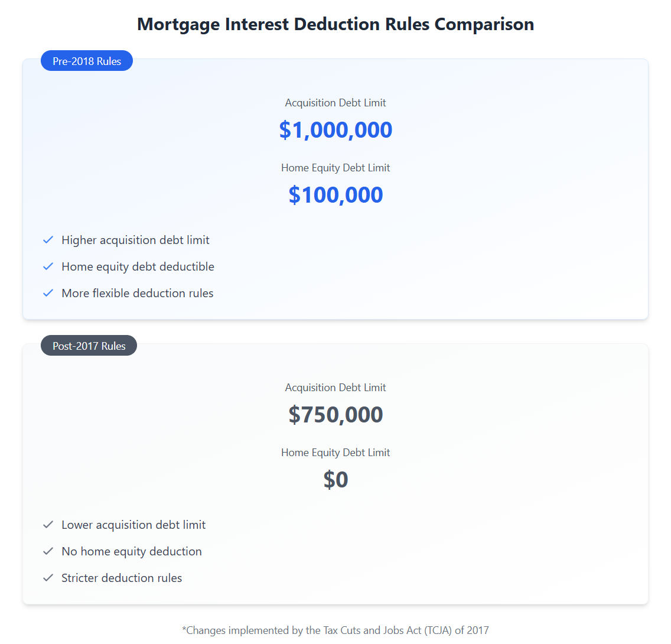
Task: Click the $750,000 acquisition debt amount
Action: click(x=335, y=415)
